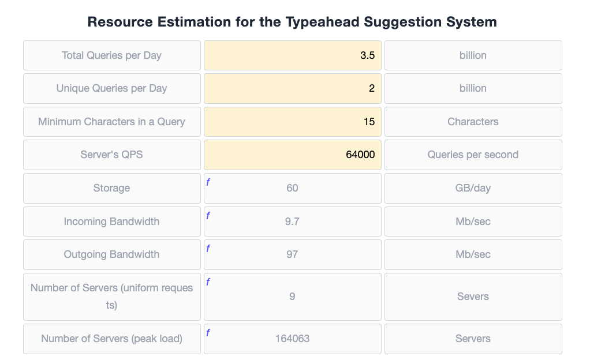The image size is (590, 364).
Task: Click the 'Mb/sec' unit for Incoming Bandwidth
Action: point(473,221)
